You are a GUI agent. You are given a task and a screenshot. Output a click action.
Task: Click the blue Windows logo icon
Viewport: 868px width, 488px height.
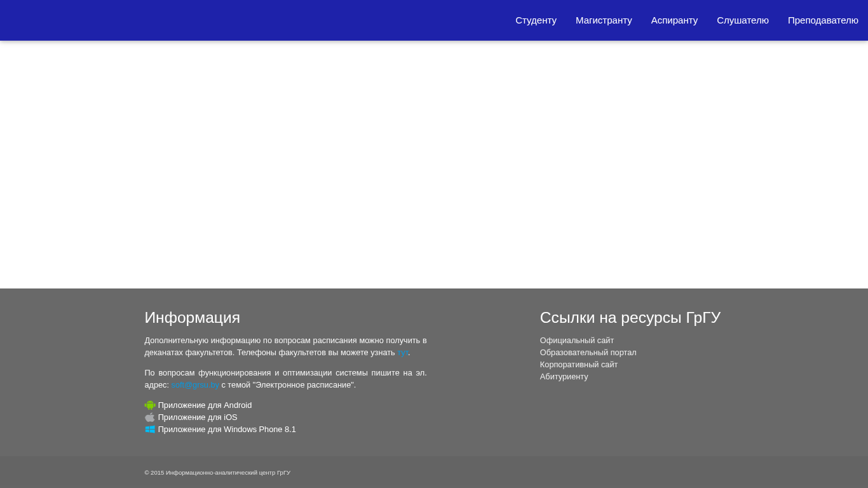pos(150,430)
